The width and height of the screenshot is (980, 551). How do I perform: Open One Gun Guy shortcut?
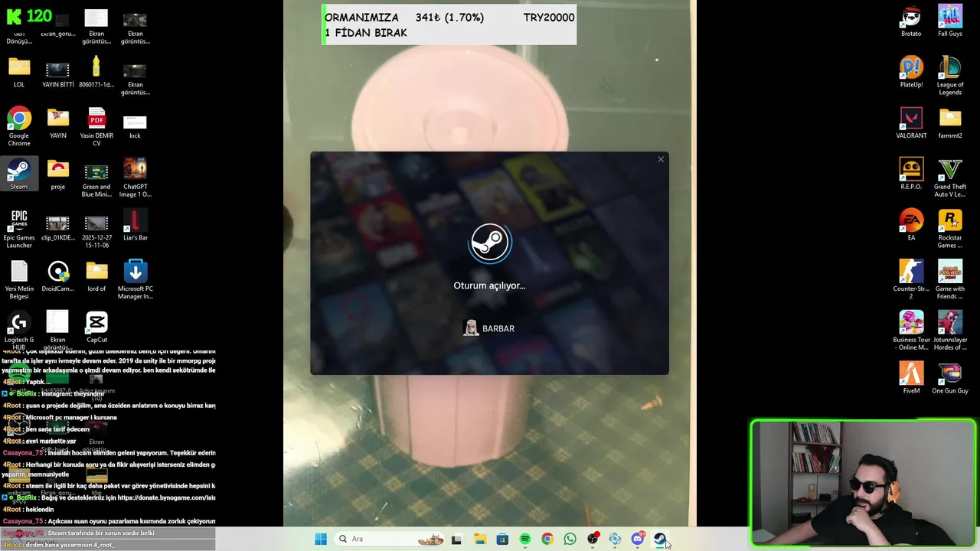950,379
